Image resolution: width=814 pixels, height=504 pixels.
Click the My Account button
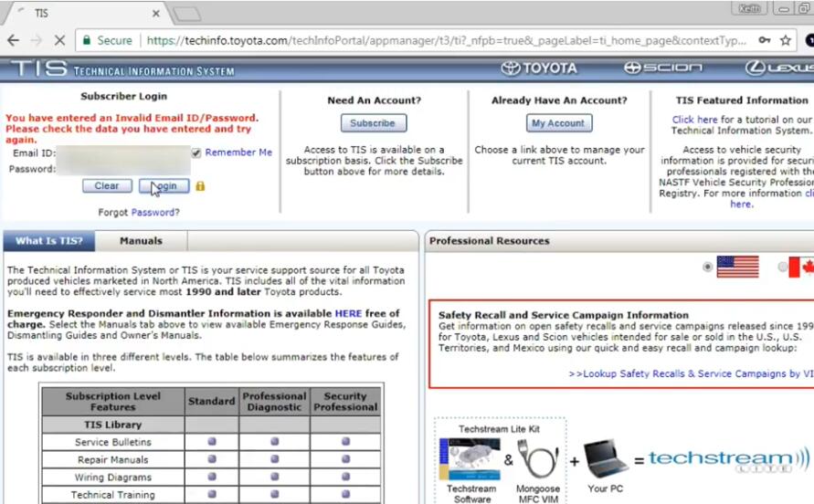click(x=558, y=123)
